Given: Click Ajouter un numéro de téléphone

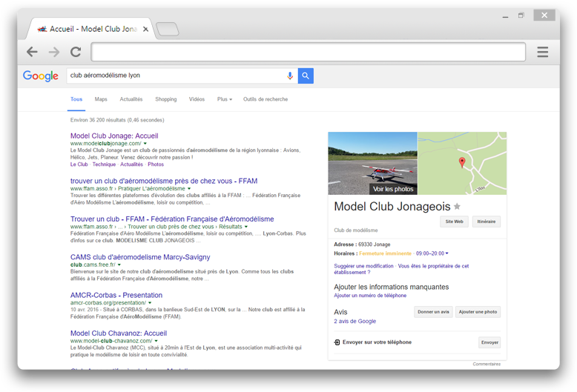Looking at the screenshot, I should point(370,296).
